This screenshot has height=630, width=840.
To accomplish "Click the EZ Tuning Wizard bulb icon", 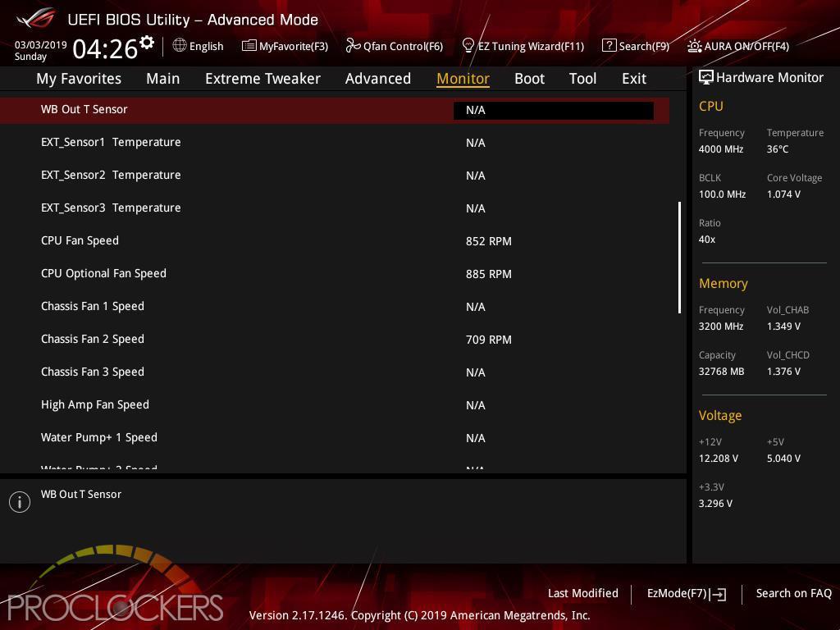I will coord(468,46).
